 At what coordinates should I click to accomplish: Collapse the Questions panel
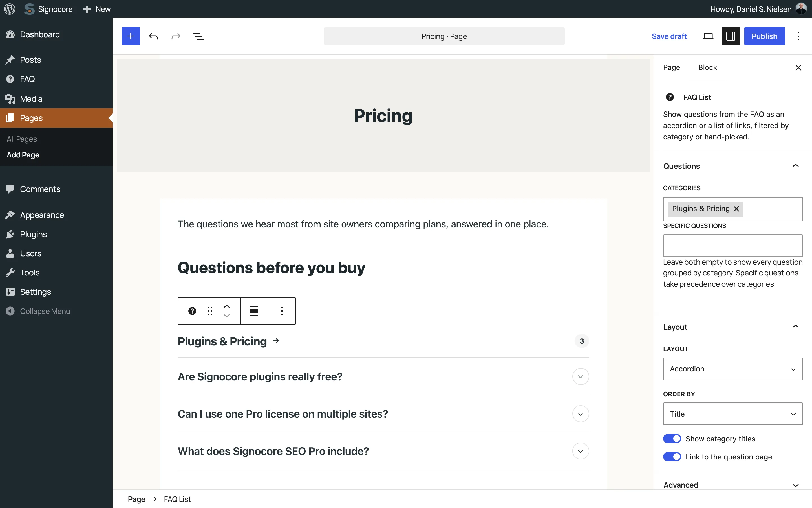732,166
